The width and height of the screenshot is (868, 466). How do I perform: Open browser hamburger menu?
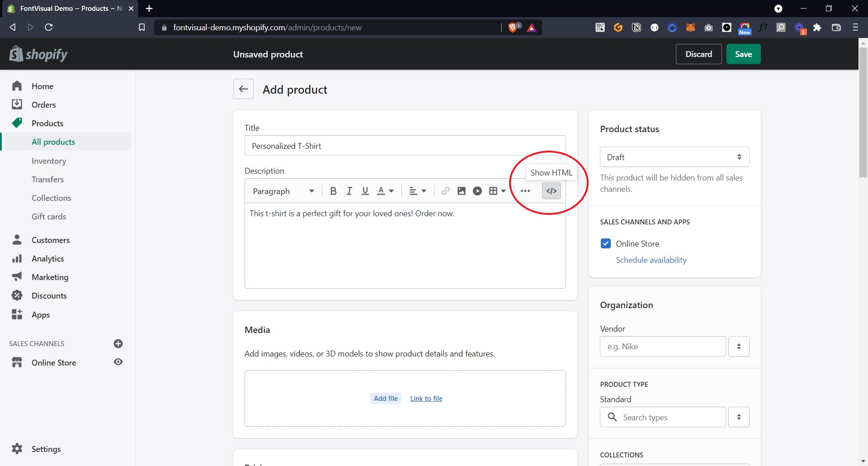tap(855, 28)
